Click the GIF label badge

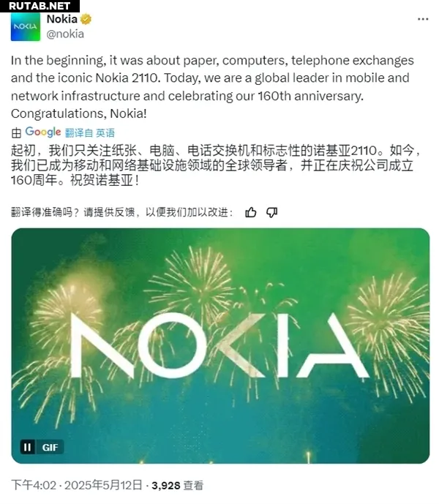50,447
